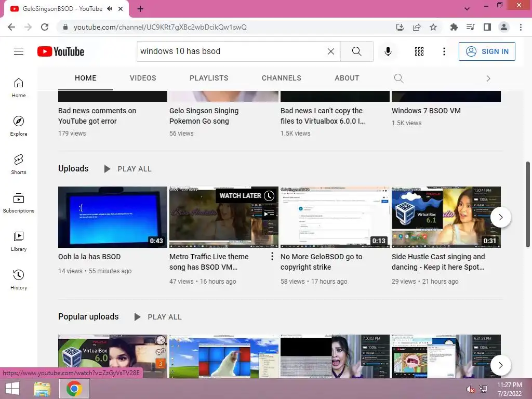532x399 pixels.
Task: Open the chicken Windows XP thumbnail
Action: [x=224, y=356]
